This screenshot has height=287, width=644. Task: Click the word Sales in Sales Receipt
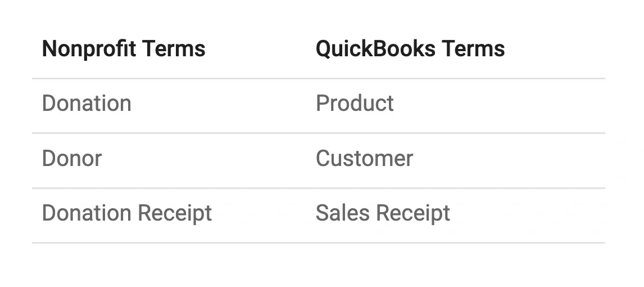point(343,213)
